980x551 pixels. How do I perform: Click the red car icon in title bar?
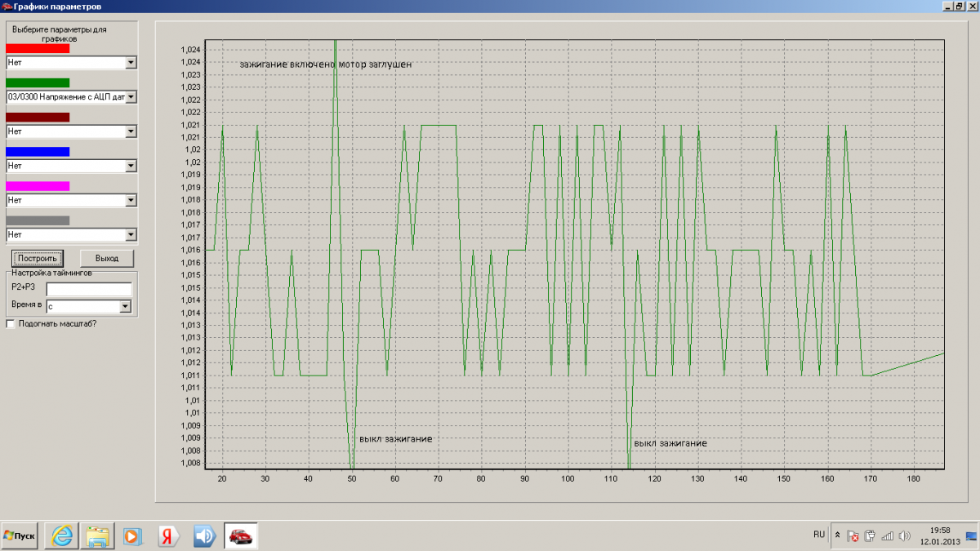pyautogui.click(x=7, y=6)
